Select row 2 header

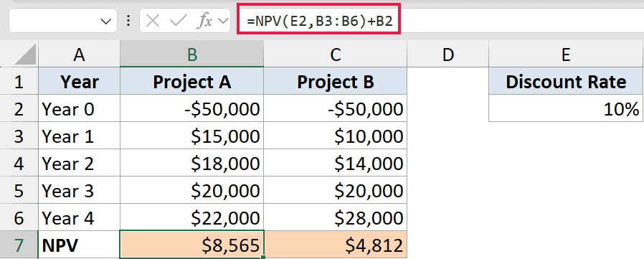point(19,109)
